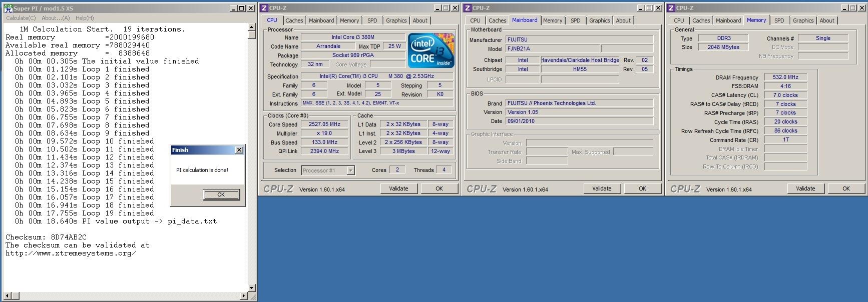Click the QPI Link value 2394.0 MHz
The width and height of the screenshot is (868, 302).
[325, 151]
